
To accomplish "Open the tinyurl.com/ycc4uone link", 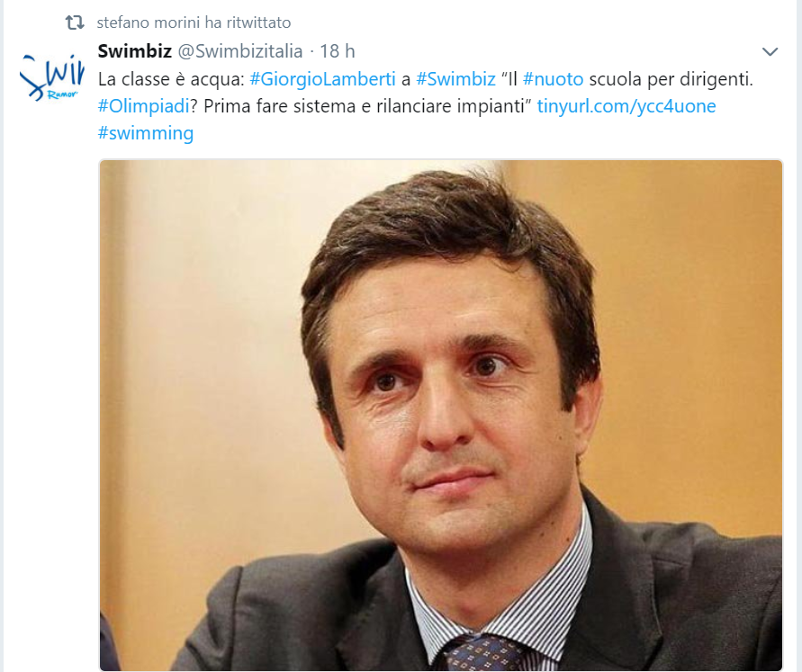I will coord(626,106).
